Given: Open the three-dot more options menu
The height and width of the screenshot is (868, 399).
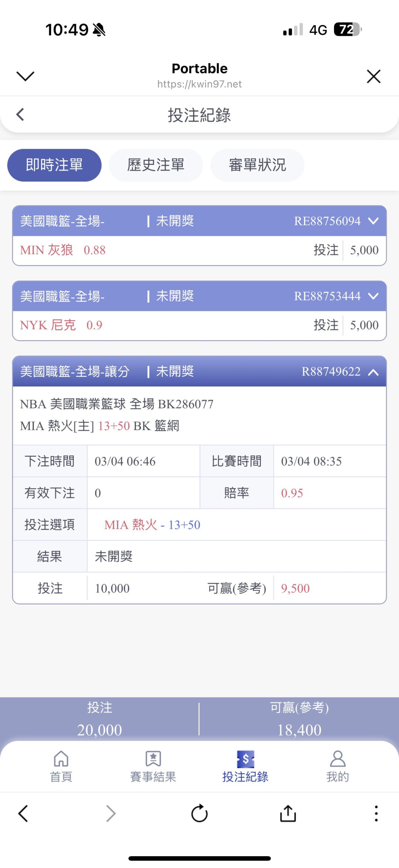Looking at the screenshot, I should pyautogui.click(x=376, y=814).
